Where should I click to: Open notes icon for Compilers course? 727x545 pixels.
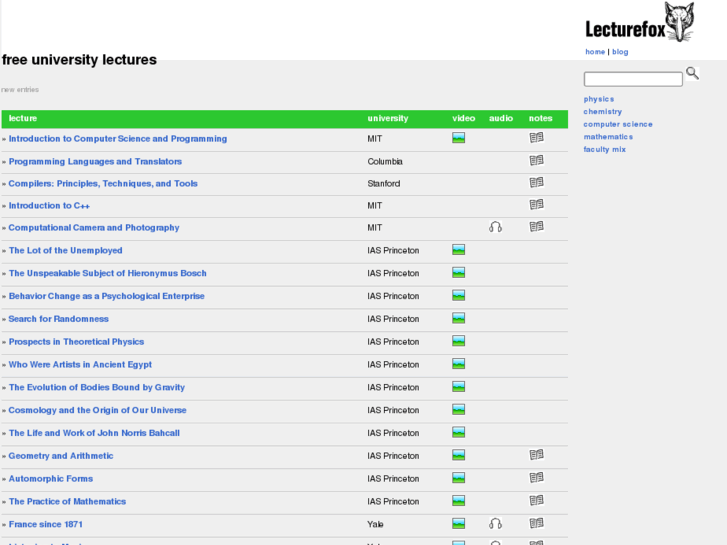point(536,182)
